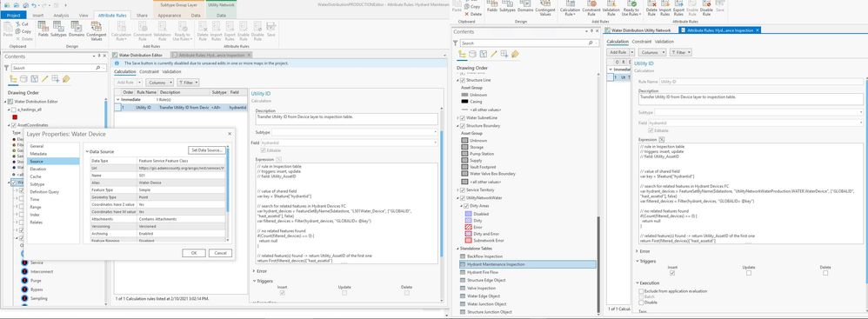Select List By Labeling icon in left Contents pane
868x319 pixels.
click(x=66, y=79)
